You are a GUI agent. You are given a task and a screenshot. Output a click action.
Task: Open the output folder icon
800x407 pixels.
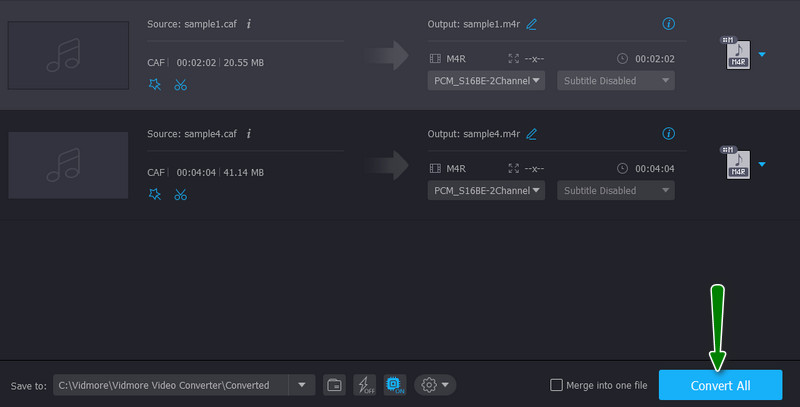335,385
